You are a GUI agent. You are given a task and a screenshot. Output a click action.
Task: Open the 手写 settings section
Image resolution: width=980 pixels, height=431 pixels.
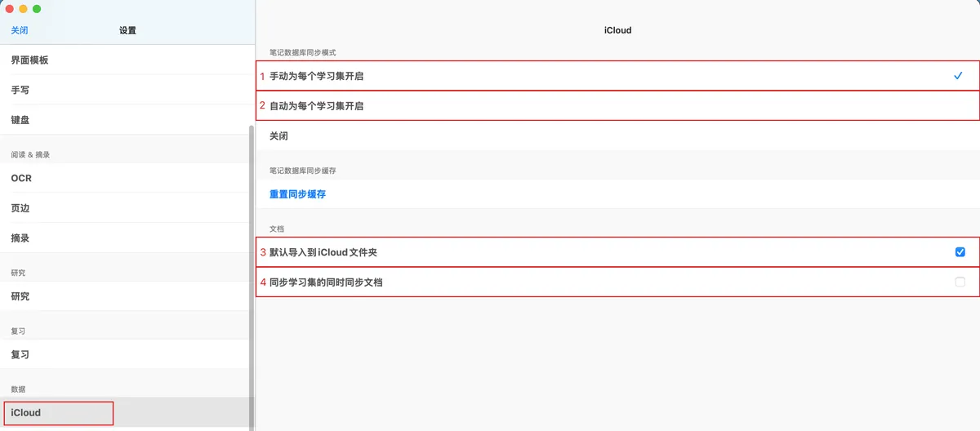tap(125, 90)
